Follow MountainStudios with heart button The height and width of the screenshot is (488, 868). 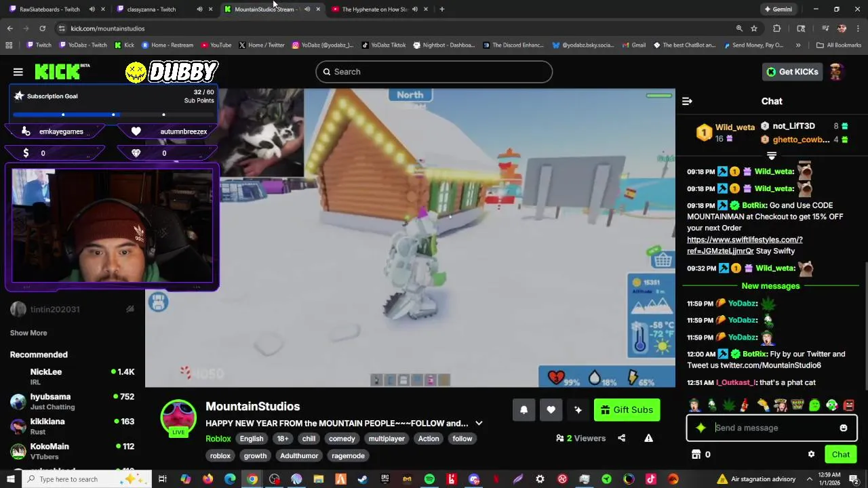coord(551,409)
